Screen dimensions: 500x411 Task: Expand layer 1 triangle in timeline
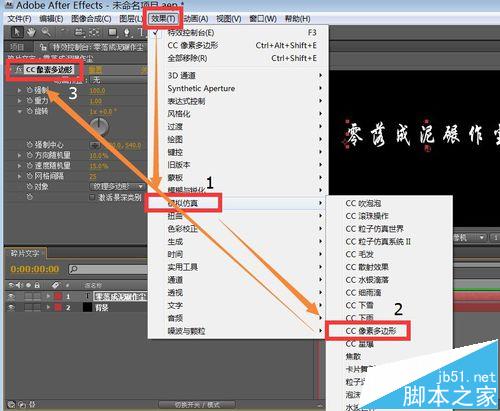click(x=49, y=296)
